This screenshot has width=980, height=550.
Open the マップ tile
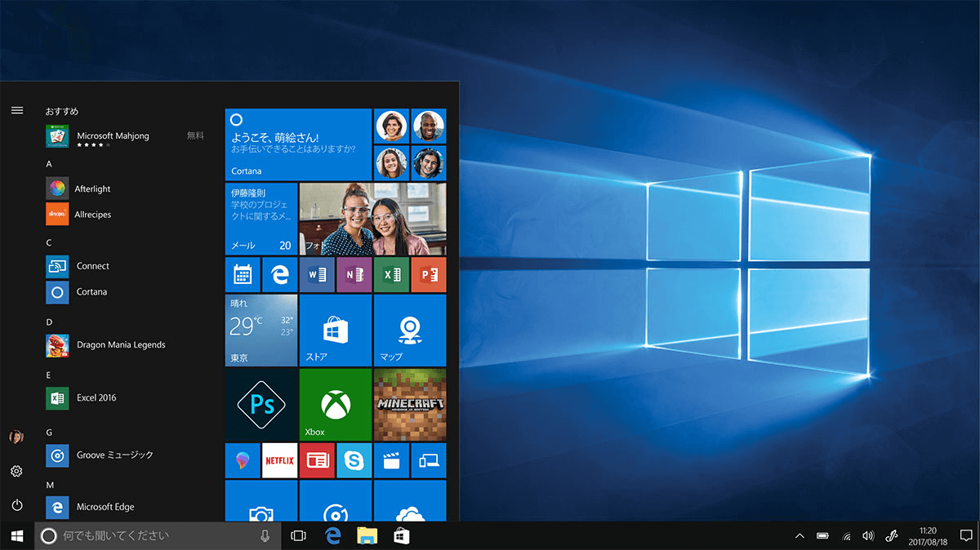410,330
